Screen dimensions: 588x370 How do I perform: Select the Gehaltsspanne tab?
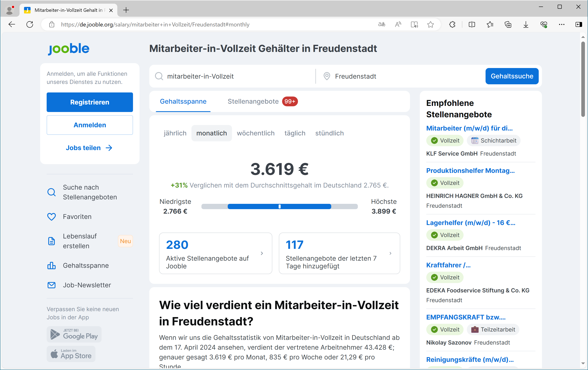tap(183, 101)
